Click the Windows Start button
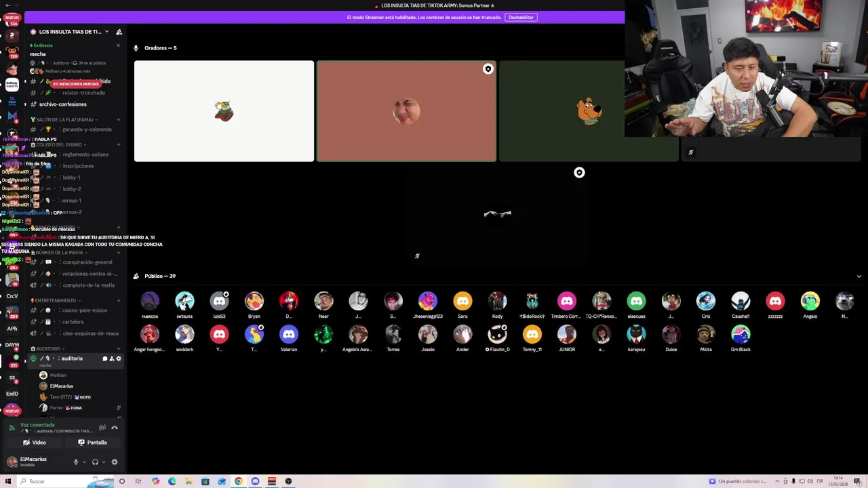Screen dimensions: 868x488 (x=7, y=481)
